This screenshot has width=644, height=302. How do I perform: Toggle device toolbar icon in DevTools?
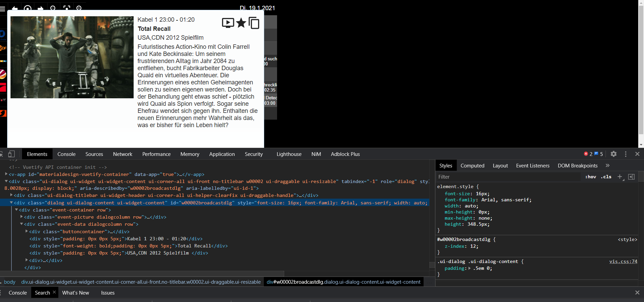point(11,154)
